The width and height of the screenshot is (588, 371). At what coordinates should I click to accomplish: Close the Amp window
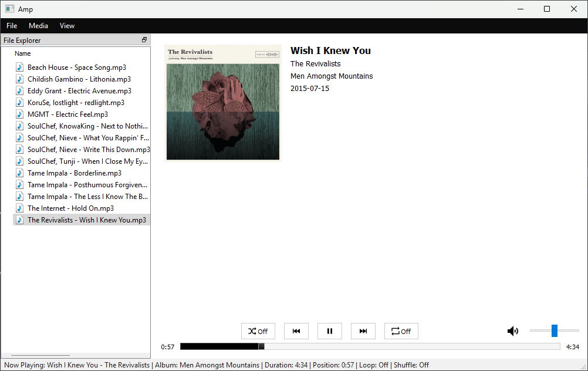(x=574, y=9)
